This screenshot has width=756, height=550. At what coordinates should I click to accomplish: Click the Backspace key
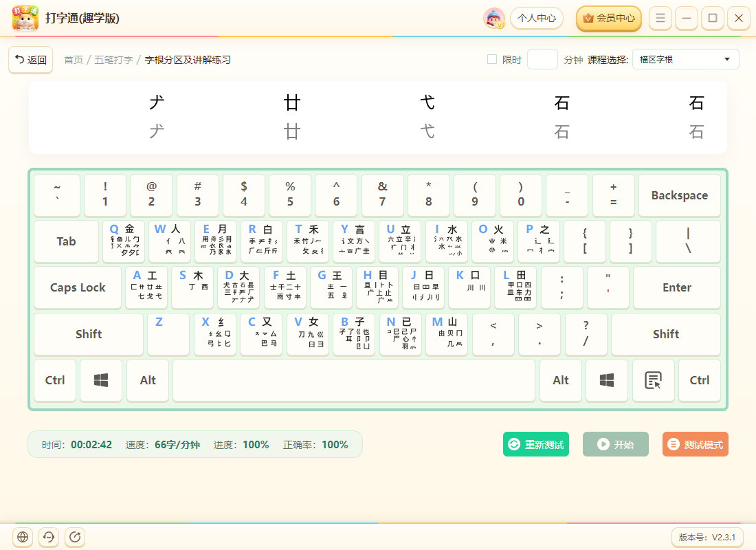tap(679, 195)
